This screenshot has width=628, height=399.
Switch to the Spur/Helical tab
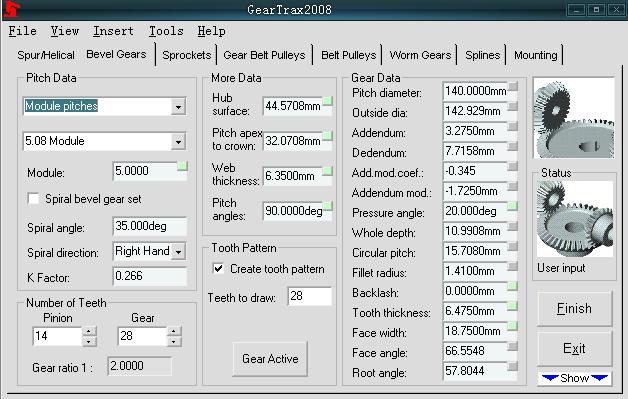(x=46, y=55)
